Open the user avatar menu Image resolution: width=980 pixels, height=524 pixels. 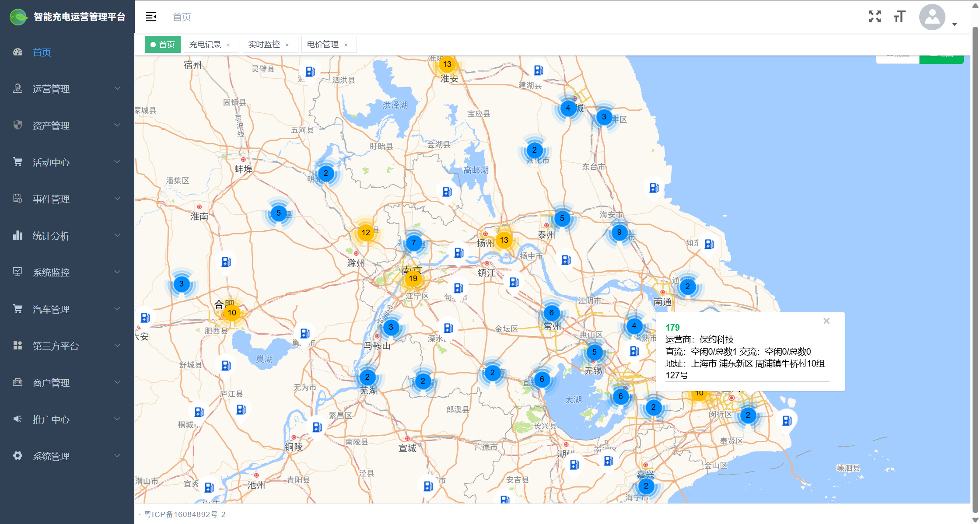932,17
